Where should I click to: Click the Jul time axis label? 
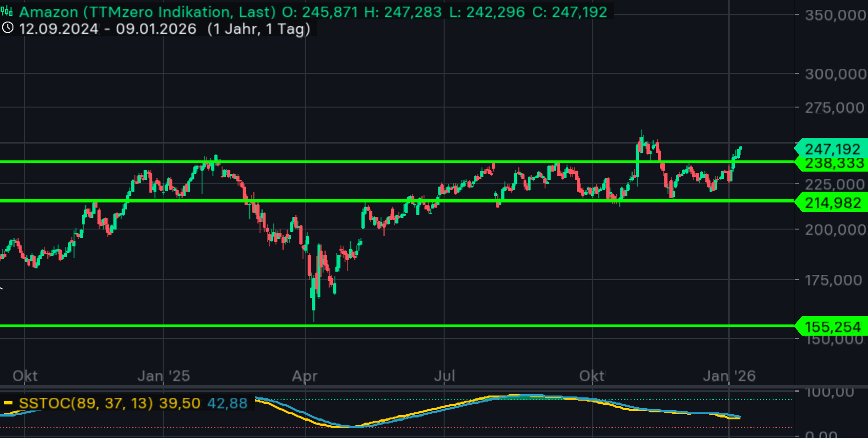[x=444, y=376]
